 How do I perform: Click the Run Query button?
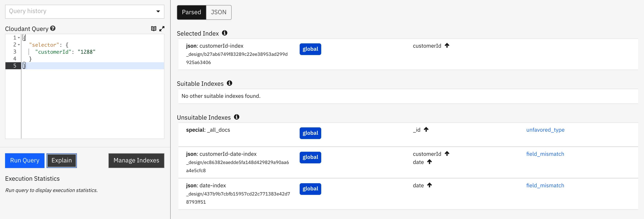point(25,160)
